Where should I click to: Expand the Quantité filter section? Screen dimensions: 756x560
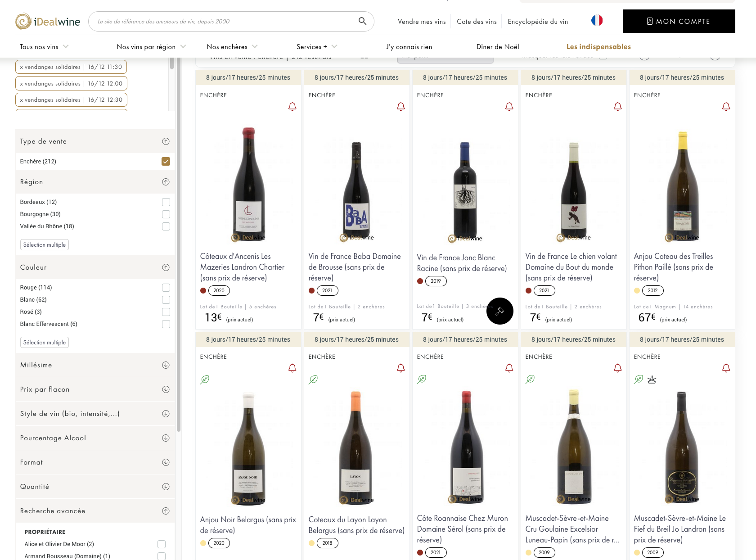166,487
